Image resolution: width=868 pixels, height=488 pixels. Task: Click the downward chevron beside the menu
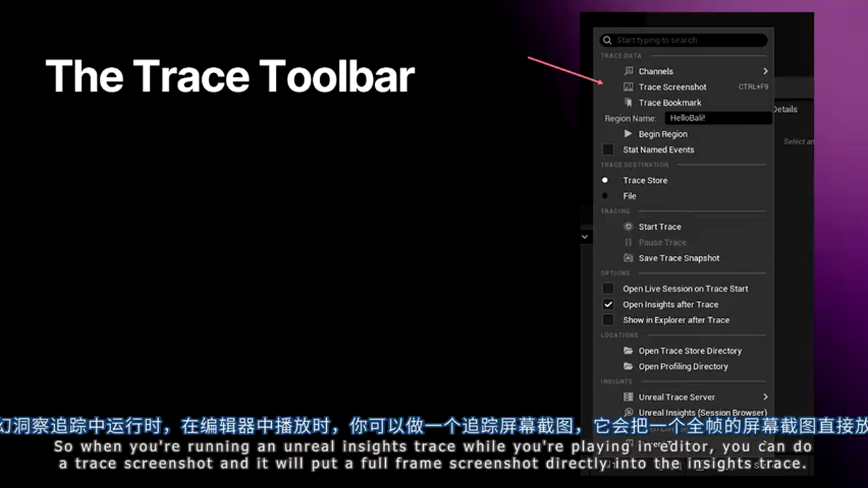click(x=585, y=236)
